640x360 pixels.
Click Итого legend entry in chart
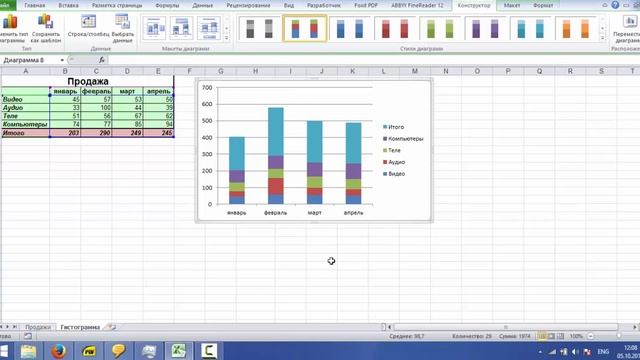coord(393,127)
